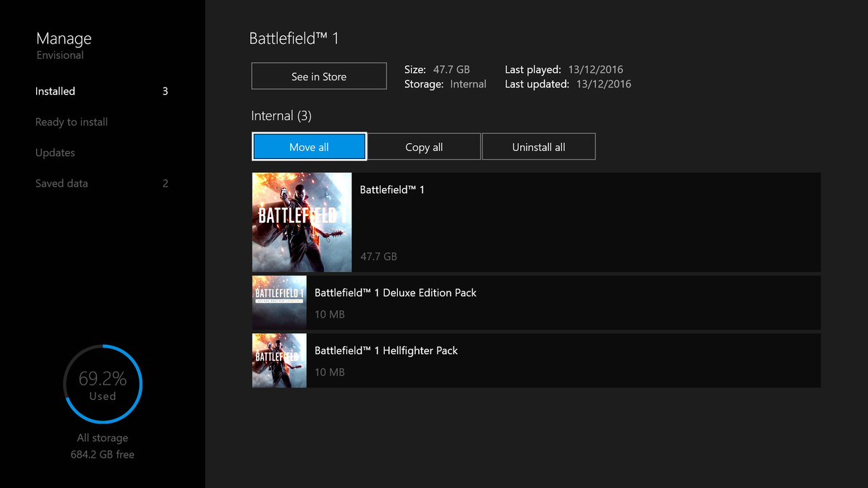Click the Uninstall all button
This screenshot has width=868, height=488.
[x=539, y=147]
